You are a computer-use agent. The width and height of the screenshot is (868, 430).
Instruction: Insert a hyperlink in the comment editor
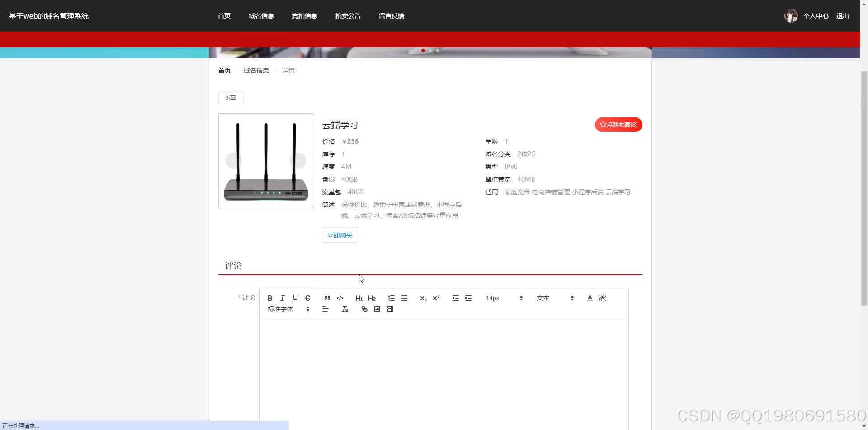[364, 309]
